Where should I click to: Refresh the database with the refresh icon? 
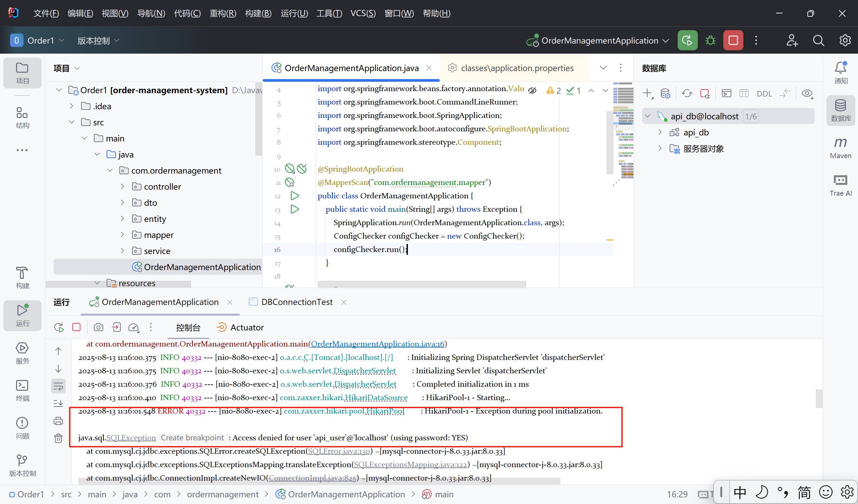click(x=687, y=93)
